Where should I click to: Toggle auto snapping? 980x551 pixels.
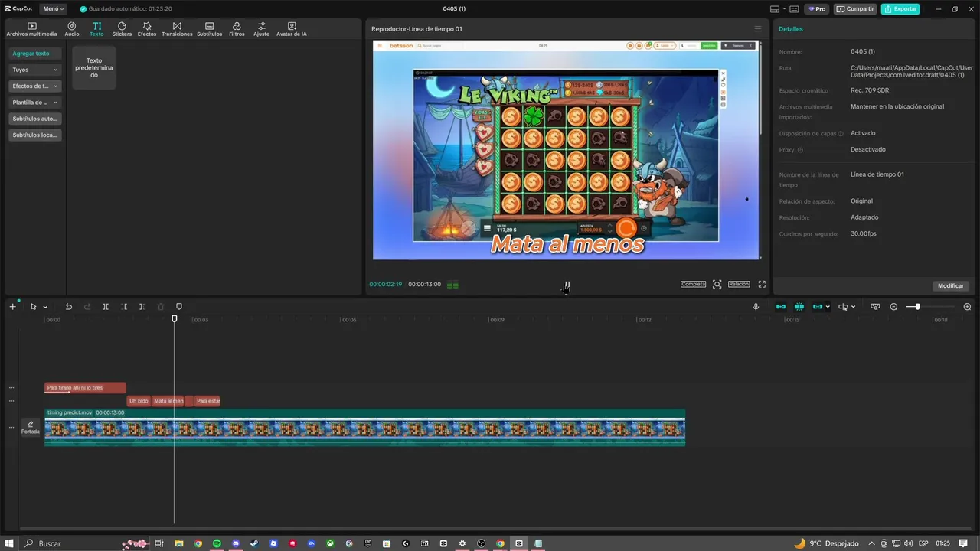point(799,307)
